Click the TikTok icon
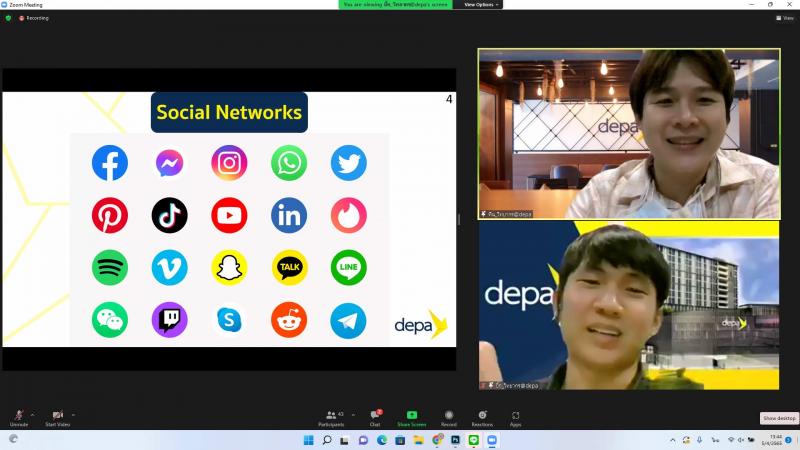Viewport: 800px width, 450px height. (x=169, y=215)
